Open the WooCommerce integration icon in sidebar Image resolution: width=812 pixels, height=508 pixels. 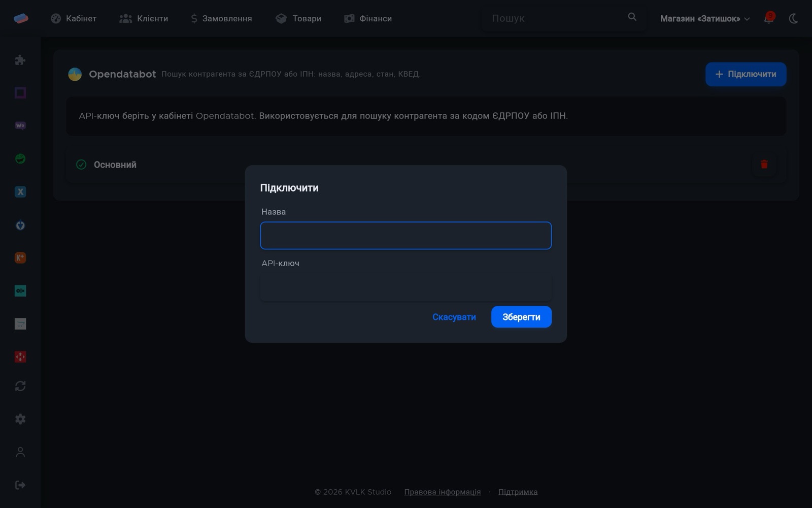20,125
